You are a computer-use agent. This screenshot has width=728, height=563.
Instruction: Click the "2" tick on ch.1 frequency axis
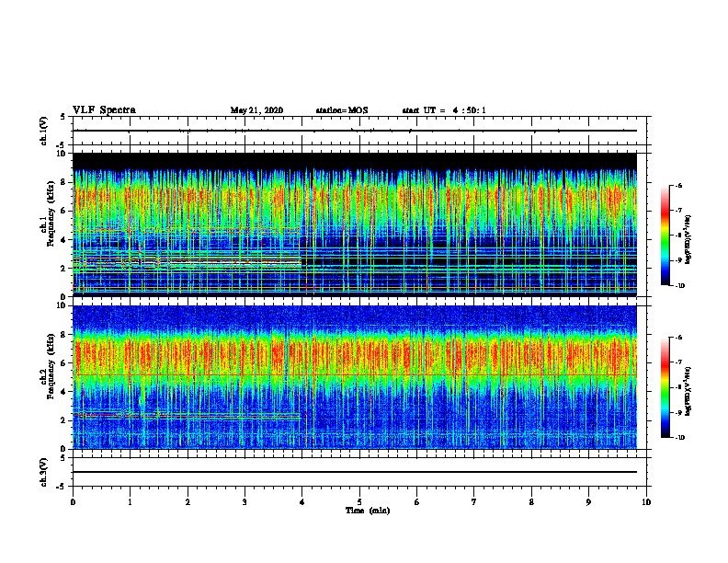[63, 268]
